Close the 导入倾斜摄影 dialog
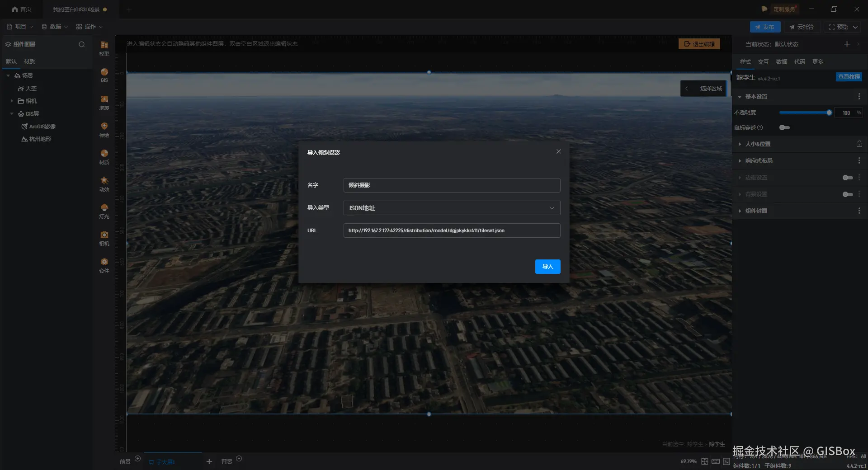Screen dimensions: 868x470 pos(559,152)
